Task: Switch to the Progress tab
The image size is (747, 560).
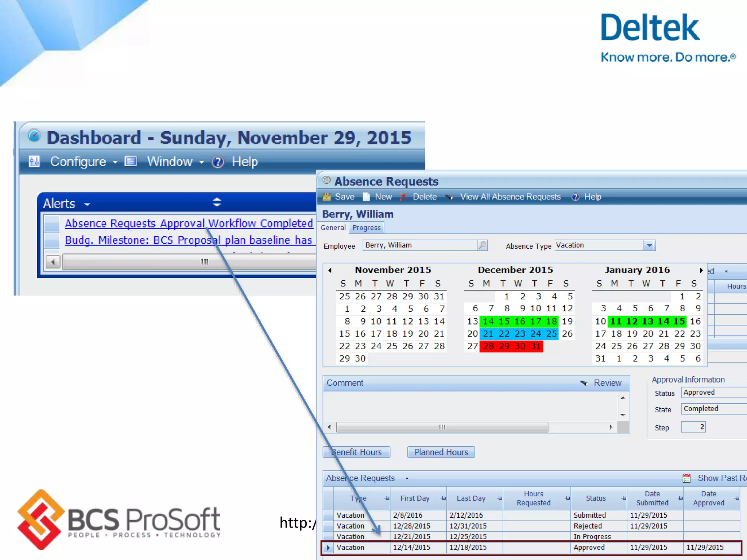Action: (x=366, y=228)
